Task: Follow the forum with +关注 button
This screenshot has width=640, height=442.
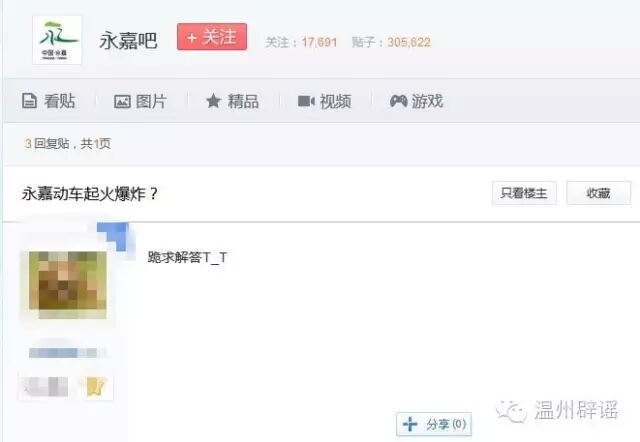Action: coord(211,37)
